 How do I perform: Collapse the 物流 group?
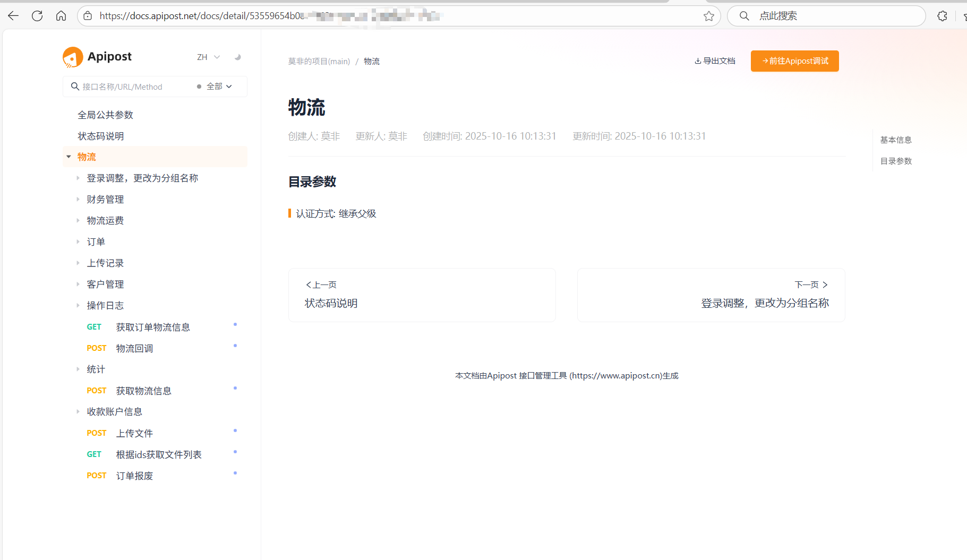(x=69, y=157)
